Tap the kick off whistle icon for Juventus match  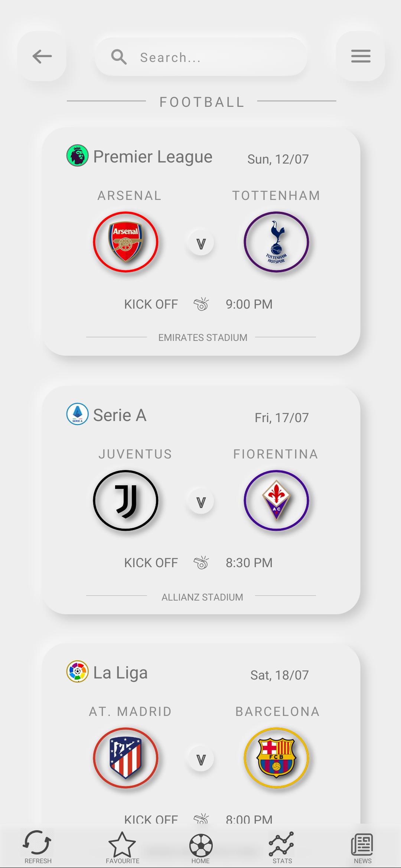click(202, 562)
